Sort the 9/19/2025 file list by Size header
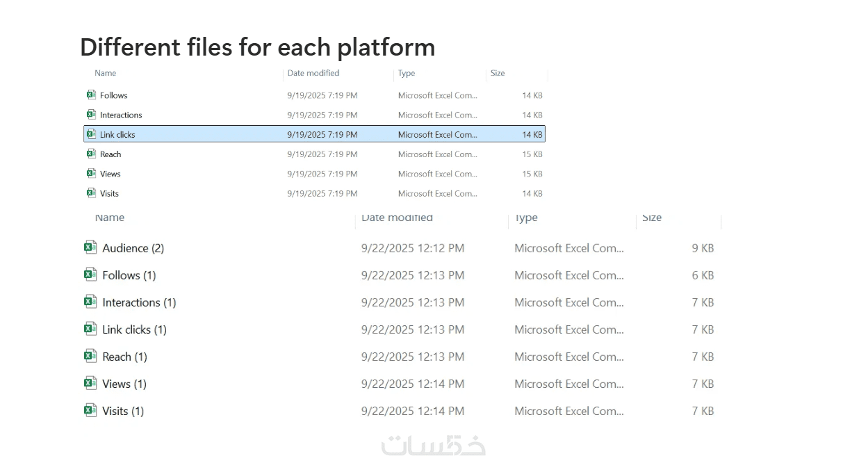Screen dimensions: 868x465 pyautogui.click(x=498, y=73)
